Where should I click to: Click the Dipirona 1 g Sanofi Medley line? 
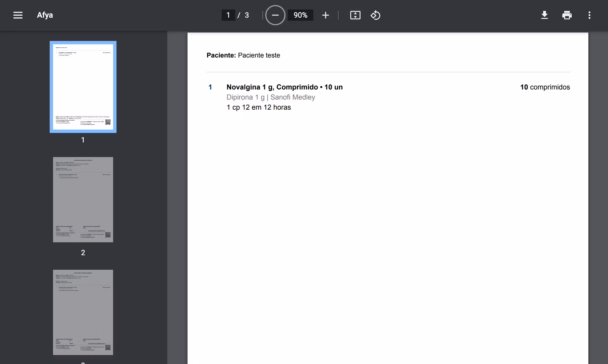271,97
